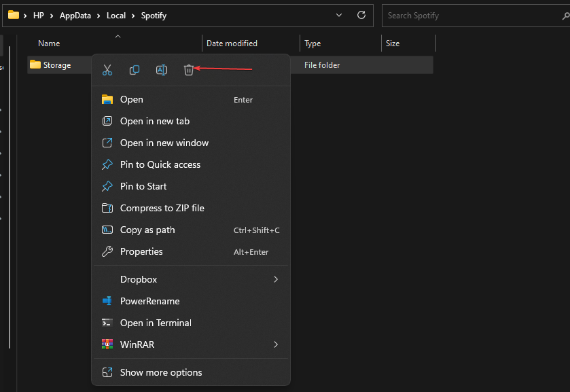
Task: Select Pin to Start
Action: [191, 187]
